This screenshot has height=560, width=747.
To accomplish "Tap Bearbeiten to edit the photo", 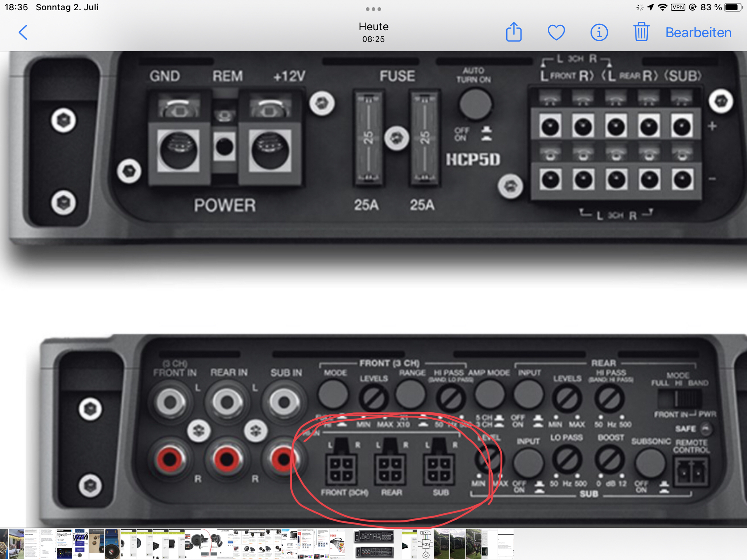I will click(x=698, y=32).
